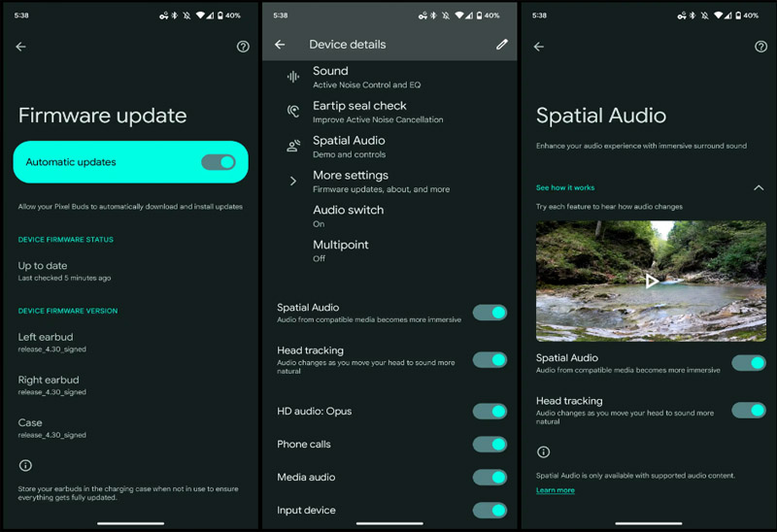Toggle Head tracking switch in Device details
This screenshot has width=777, height=532.
[x=490, y=359]
